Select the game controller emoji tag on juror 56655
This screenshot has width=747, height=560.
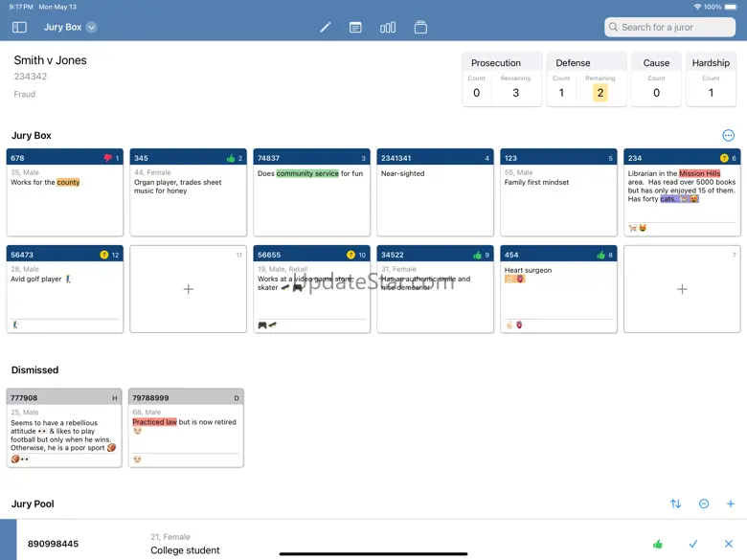point(262,325)
